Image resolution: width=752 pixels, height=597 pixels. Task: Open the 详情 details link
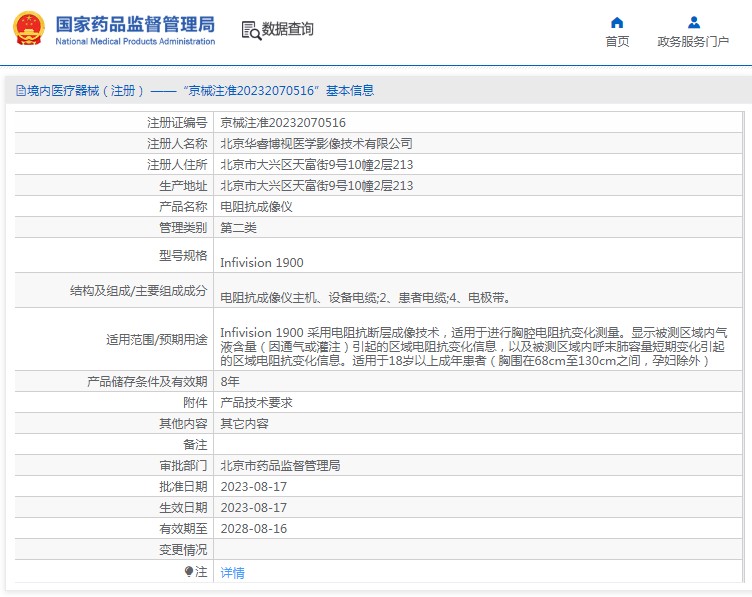232,573
